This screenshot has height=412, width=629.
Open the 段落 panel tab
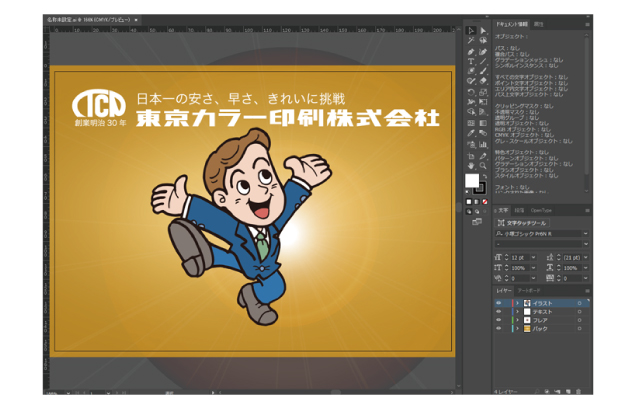[x=519, y=210]
